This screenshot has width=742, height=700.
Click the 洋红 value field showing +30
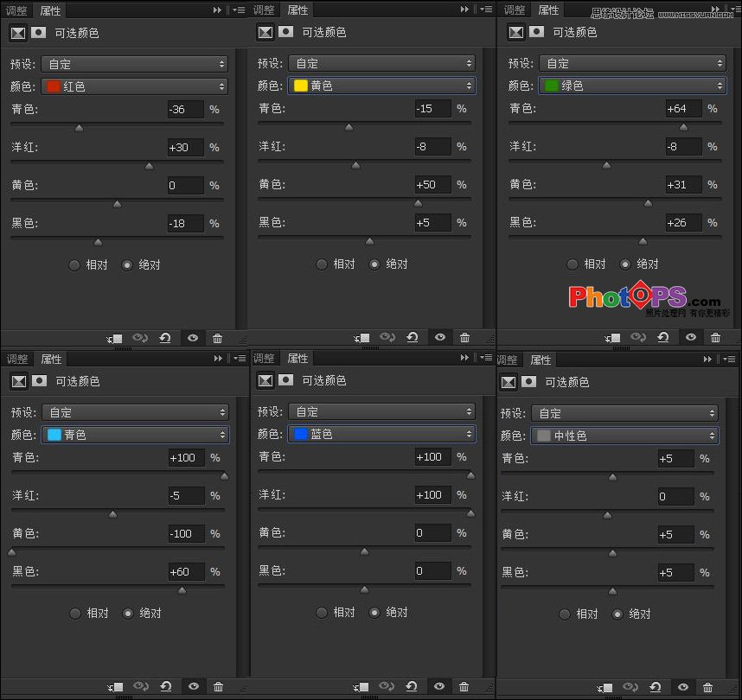pyautogui.click(x=184, y=147)
